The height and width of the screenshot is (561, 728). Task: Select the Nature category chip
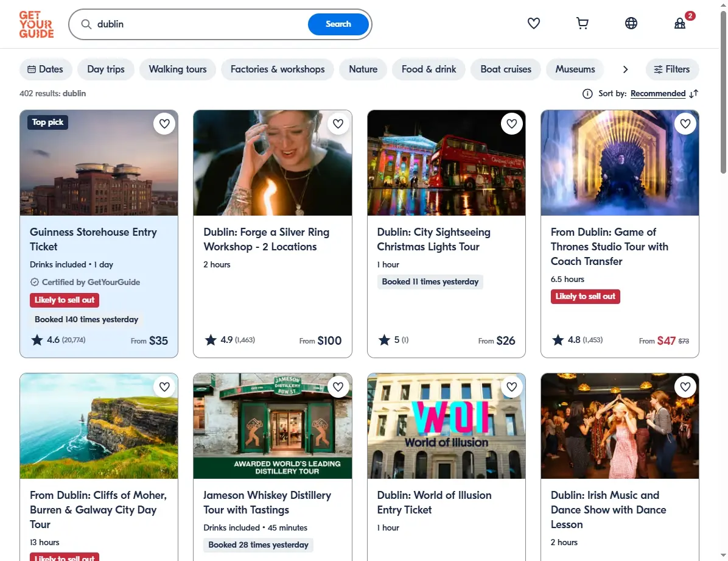pos(363,69)
